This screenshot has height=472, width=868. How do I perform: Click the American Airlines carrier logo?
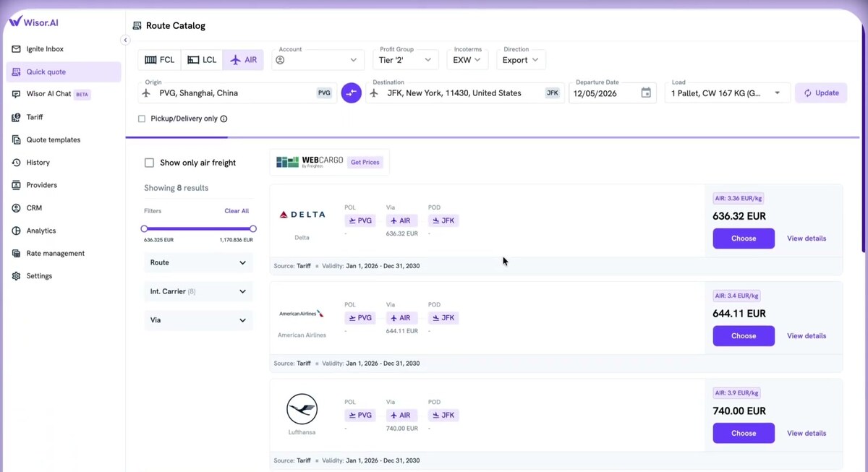[x=302, y=314]
